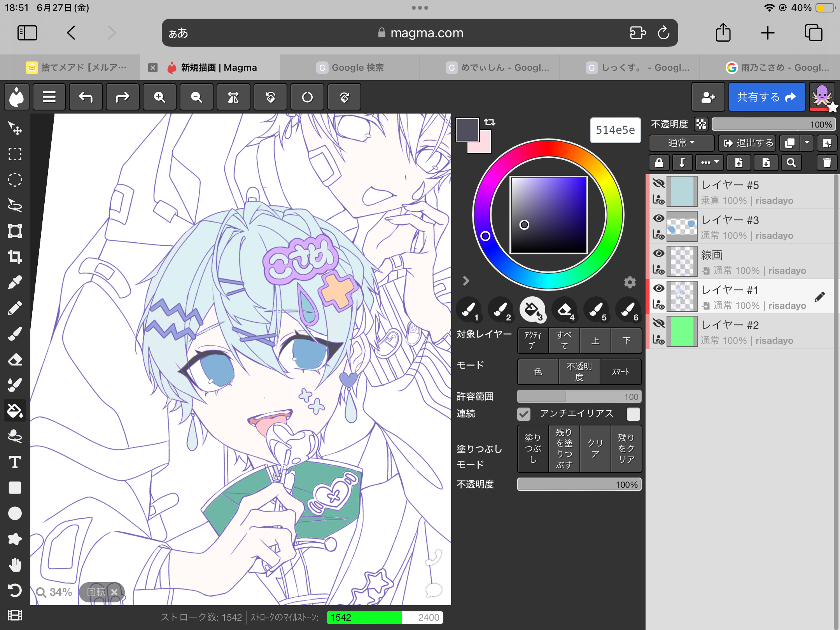Enable the アンチエイリアス checkbox
This screenshot has width=840, height=630.
click(633, 414)
